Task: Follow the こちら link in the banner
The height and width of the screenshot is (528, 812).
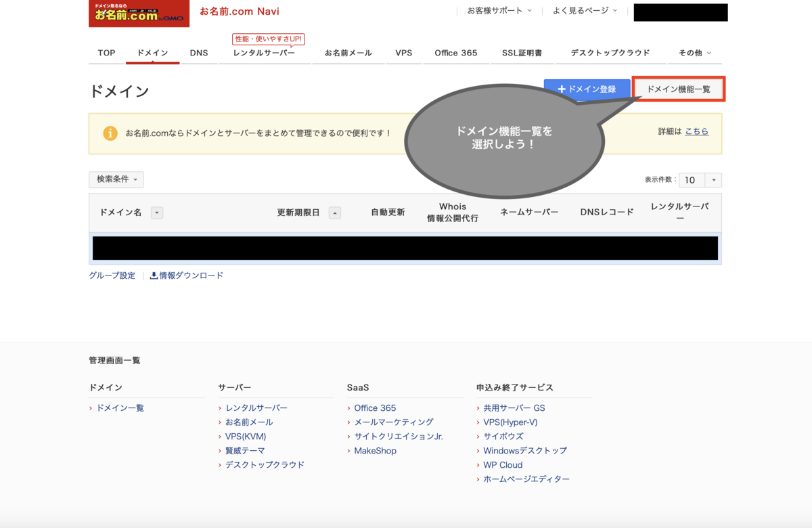Action: pos(697,131)
